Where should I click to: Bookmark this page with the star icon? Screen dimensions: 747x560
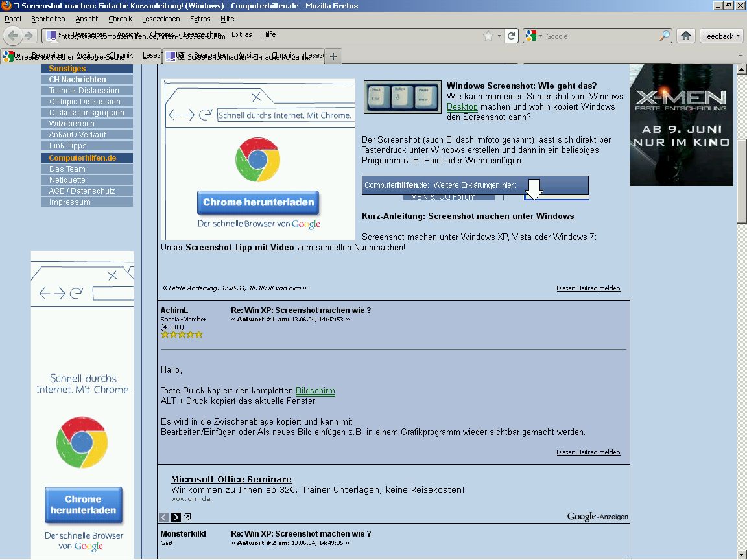pos(488,36)
